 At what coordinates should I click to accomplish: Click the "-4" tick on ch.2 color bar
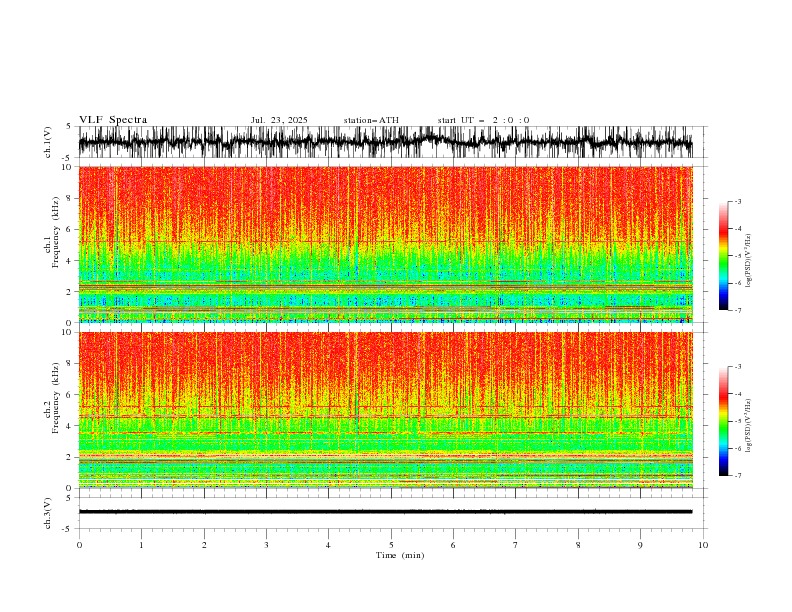(737, 394)
